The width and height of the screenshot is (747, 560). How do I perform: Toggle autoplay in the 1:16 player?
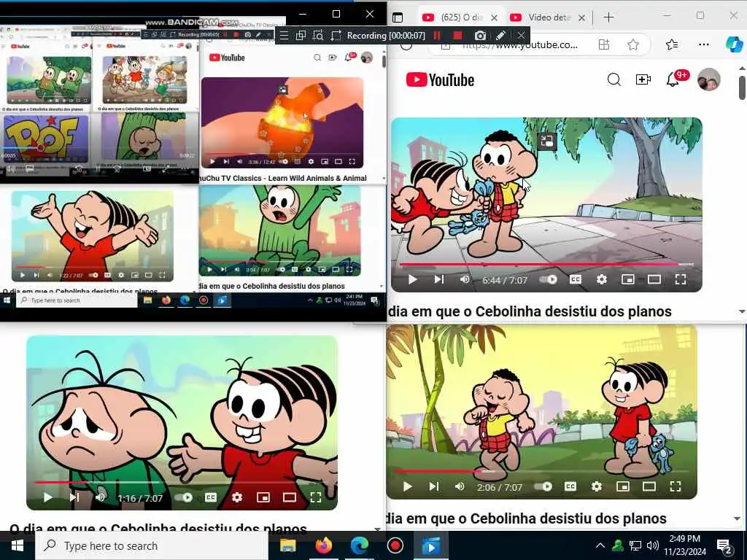[x=183, y=497]
